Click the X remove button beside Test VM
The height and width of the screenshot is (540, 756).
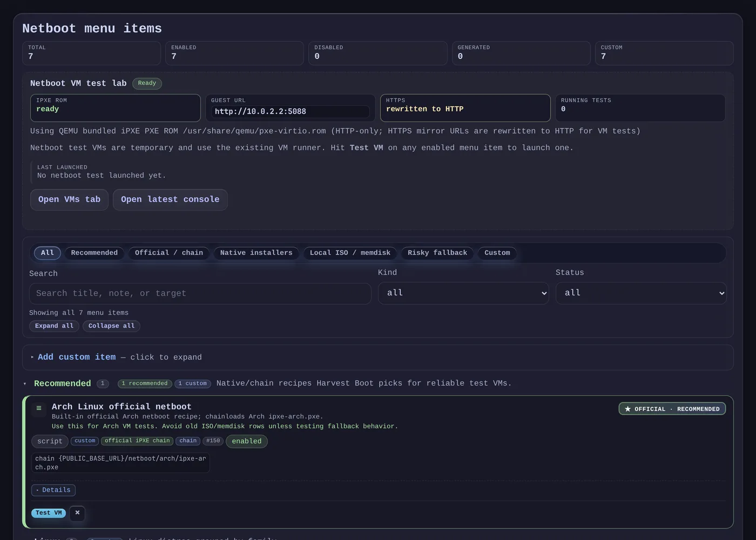(77, 513)
